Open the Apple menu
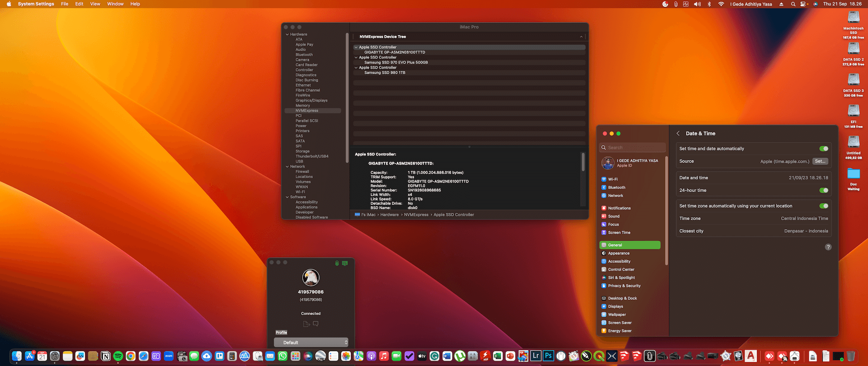Screen dimensions: 868x366 coord(9,4)
